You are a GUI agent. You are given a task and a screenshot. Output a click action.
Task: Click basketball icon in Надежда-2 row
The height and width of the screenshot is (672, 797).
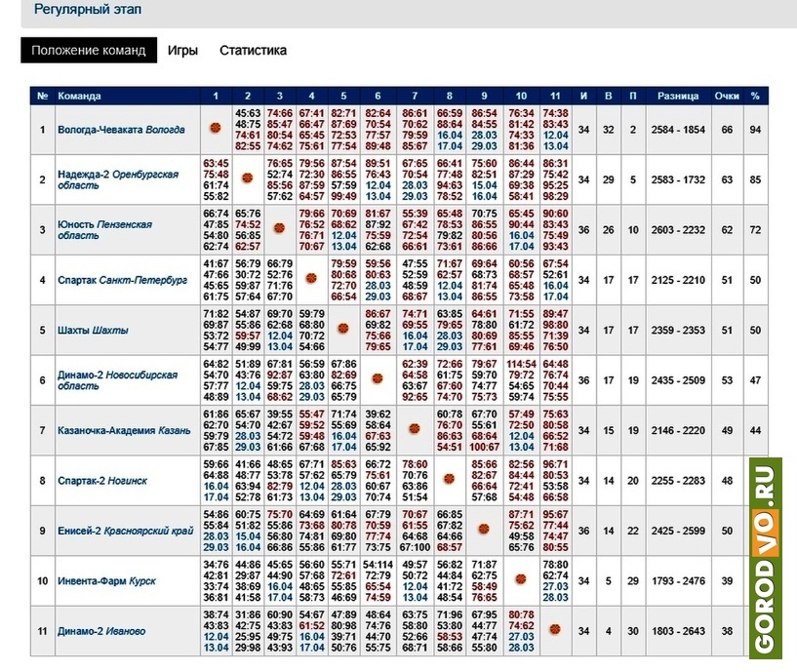[x=248, y=178]
